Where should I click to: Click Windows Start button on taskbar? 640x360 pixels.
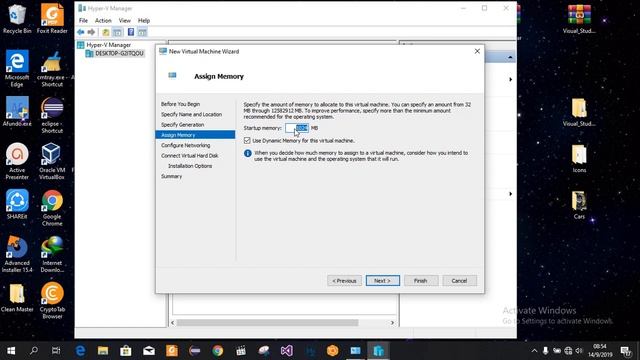click(x=11, y=350)
